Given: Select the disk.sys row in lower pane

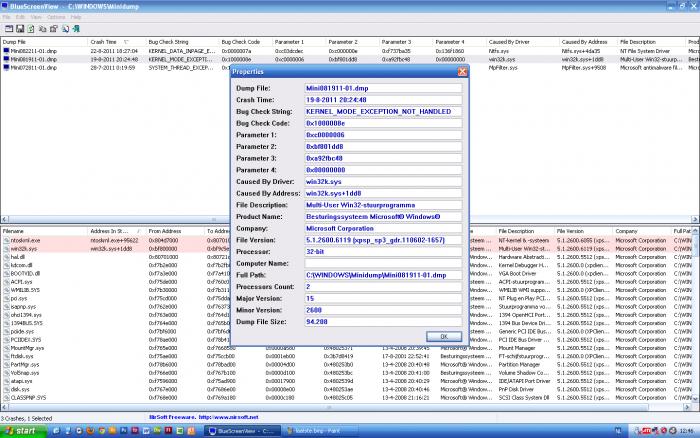Looking at the screenshot, I should click(346, 389).
